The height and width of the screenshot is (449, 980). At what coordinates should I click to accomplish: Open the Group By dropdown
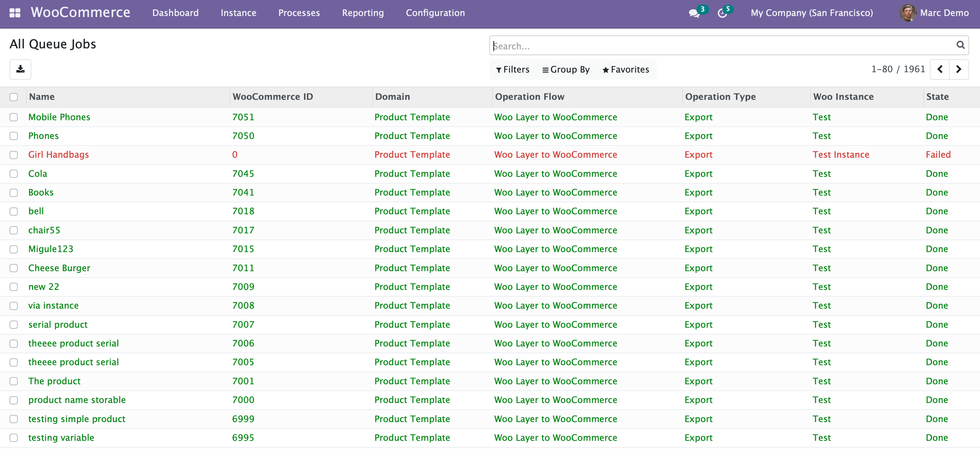[566, 69]
